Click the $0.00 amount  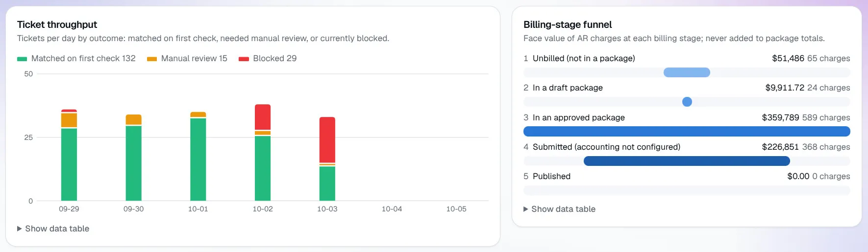(x=798, y=176)
